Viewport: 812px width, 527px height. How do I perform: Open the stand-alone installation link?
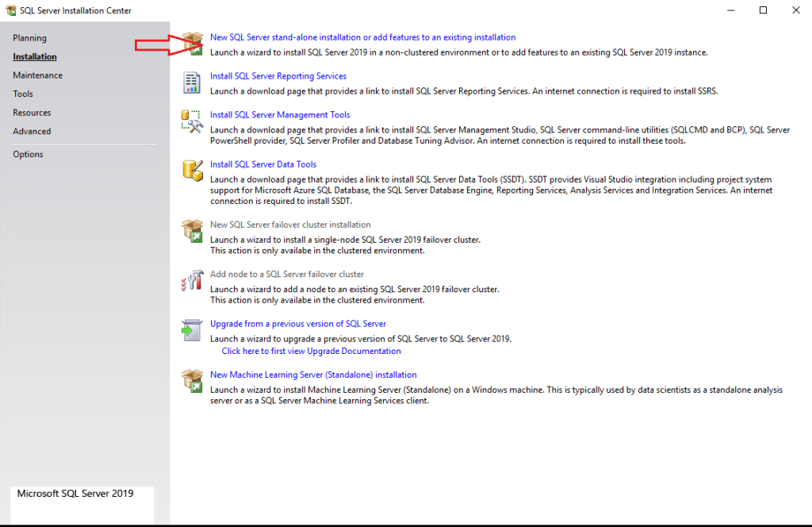click(362, 37)
